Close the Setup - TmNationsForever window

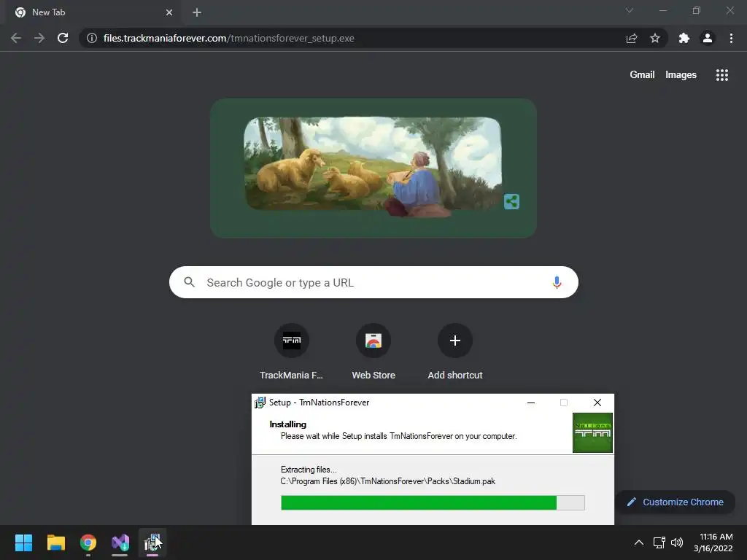point(597,402)
